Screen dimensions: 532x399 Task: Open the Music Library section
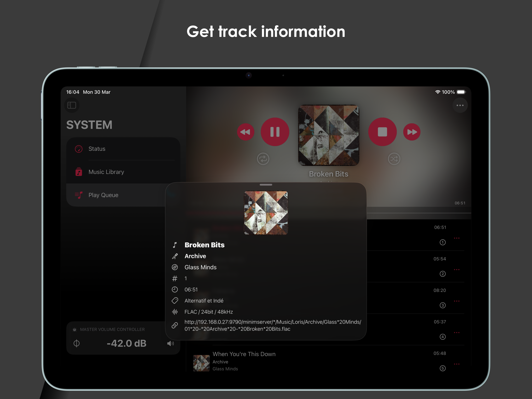click(x=123, y=172)
